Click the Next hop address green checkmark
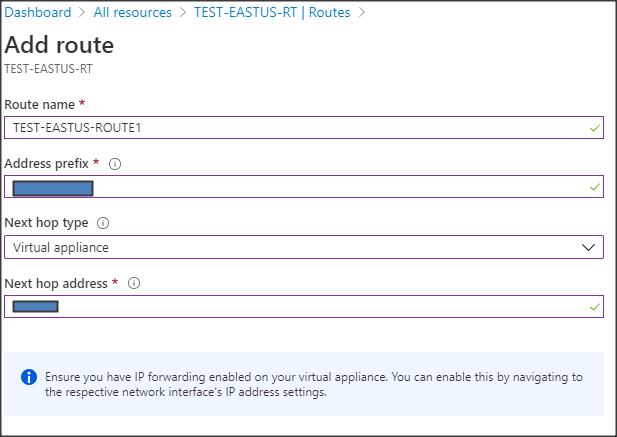 point(595,306)
